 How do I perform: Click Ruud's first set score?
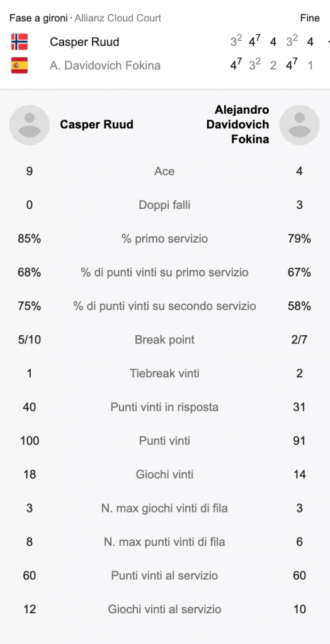pyautogui.click(x=236, y=41)
